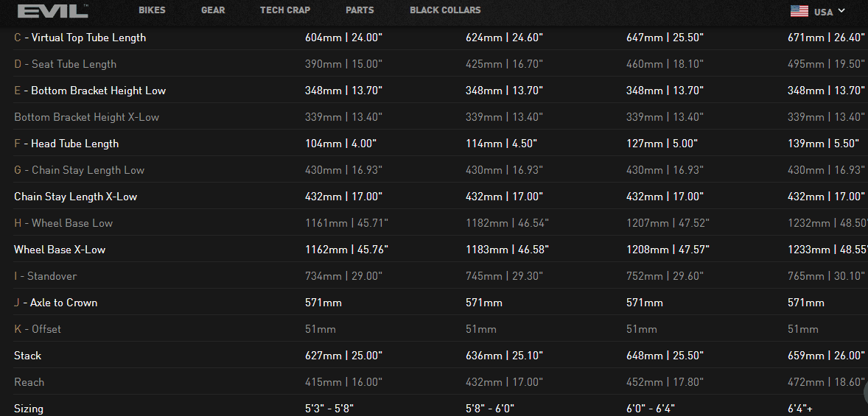
Task: Click the Chain Stay Length X-Low label
Action: click(76, 197)
